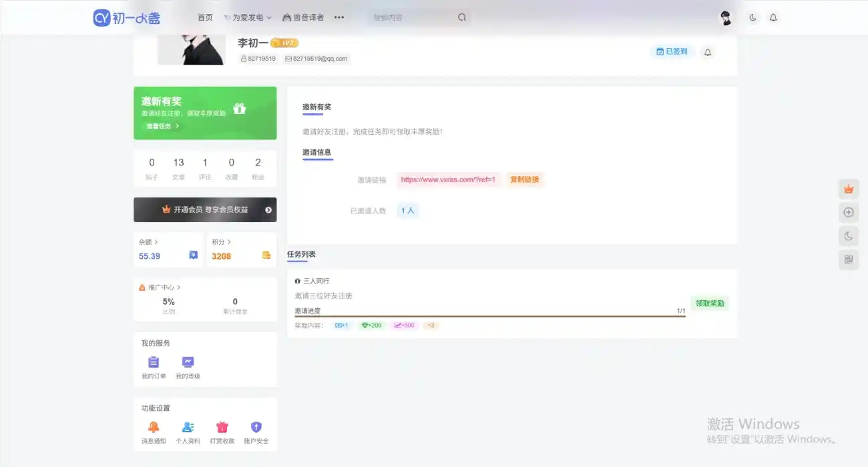Go to 首页 in the navigation bar
This screenshot has height=467, width=868.
click(205, 17)
